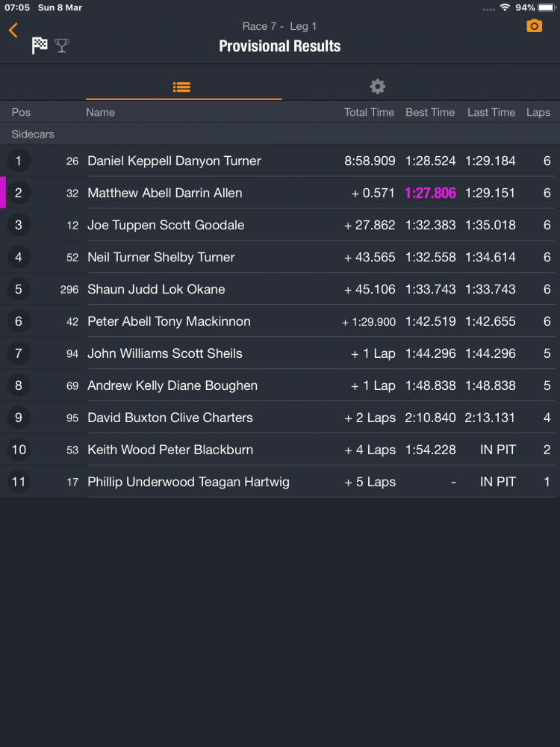560x747 pixels.
Task: Open the settings gear tab
Action: tap(378, 87)
